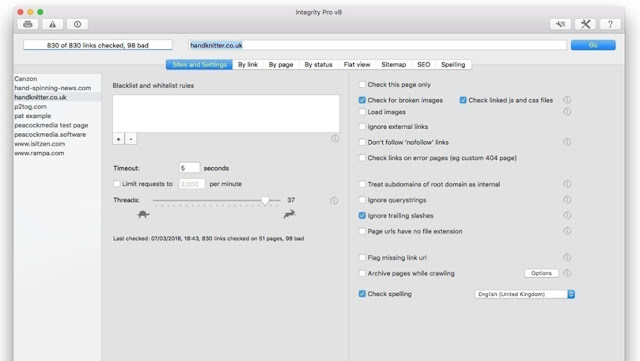Click the Timeout seconds field
The height and width of the screenshot is (361, 640).
(x=189, y=168)
